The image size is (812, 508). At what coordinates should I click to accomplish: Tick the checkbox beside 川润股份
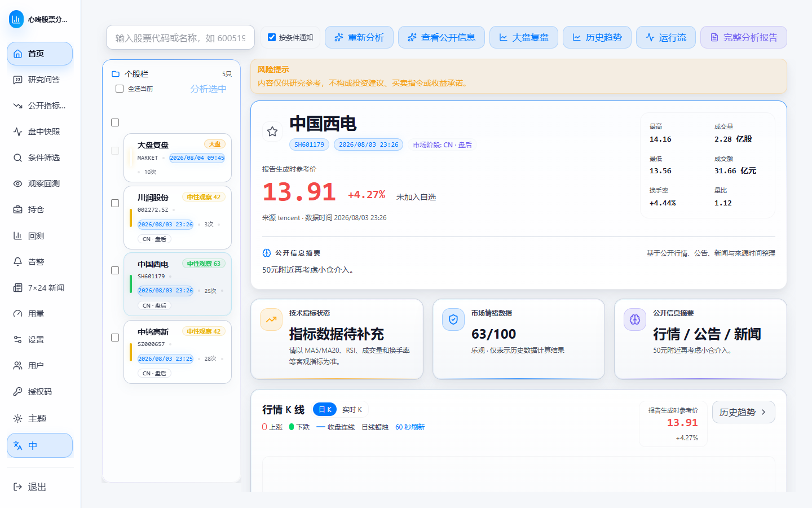(115, 203)
